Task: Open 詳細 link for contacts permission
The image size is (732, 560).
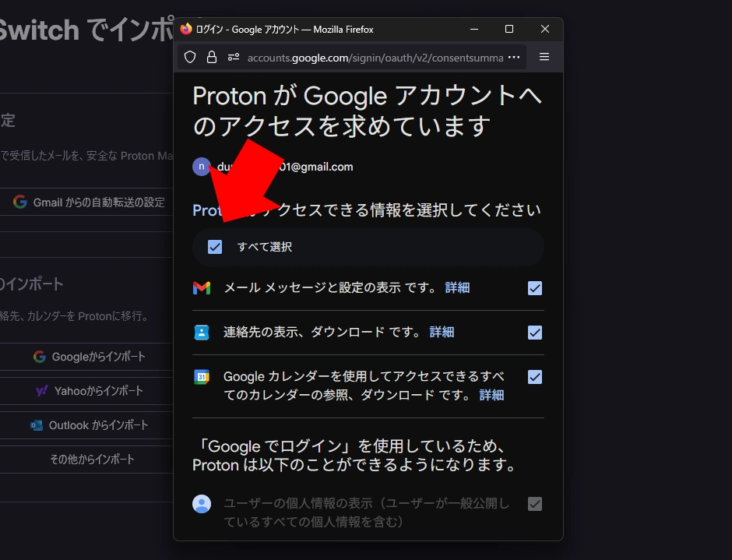Action: click(442, 332)
